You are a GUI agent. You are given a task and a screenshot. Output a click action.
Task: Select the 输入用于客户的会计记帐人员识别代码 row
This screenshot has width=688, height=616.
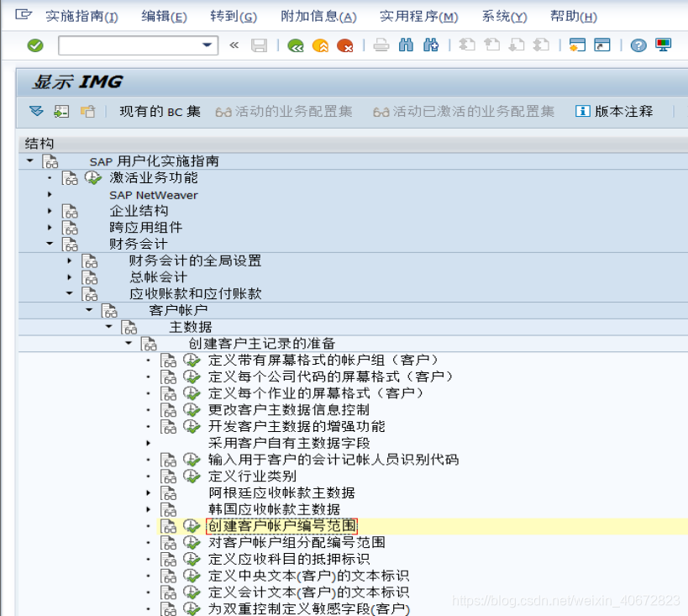pos(333,460)
